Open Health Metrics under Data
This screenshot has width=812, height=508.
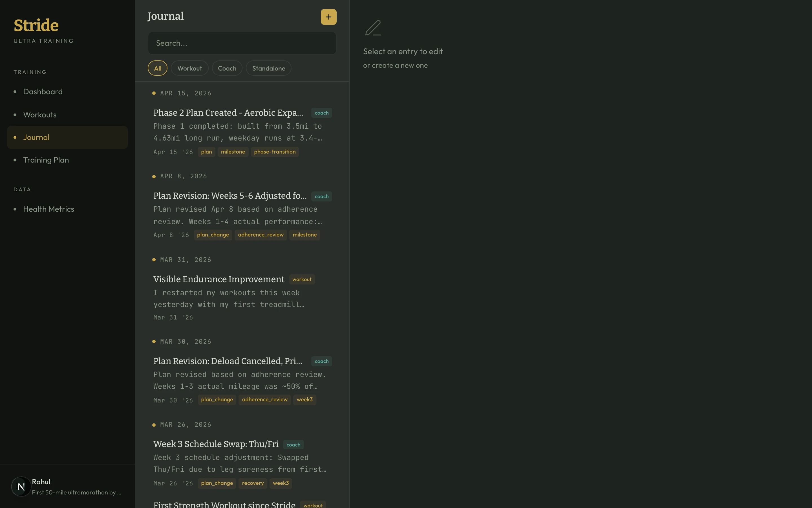[x=67, y=209]
